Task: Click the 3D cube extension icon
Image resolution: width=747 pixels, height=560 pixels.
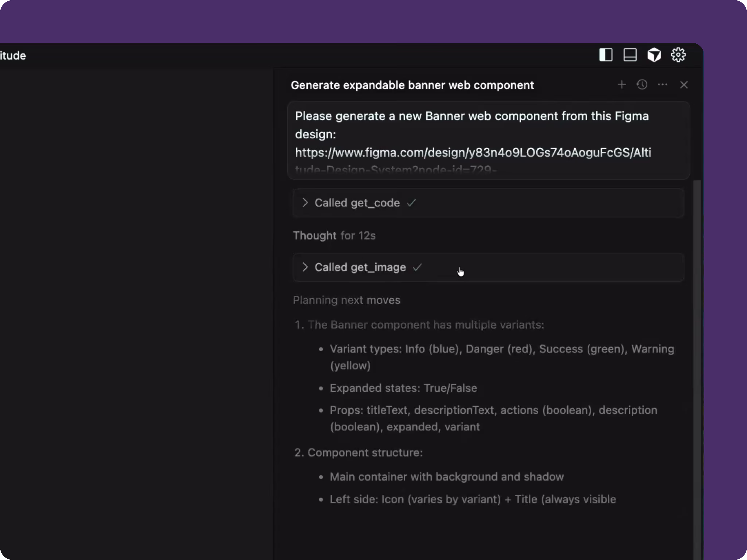Action: (x=654, y=54)
